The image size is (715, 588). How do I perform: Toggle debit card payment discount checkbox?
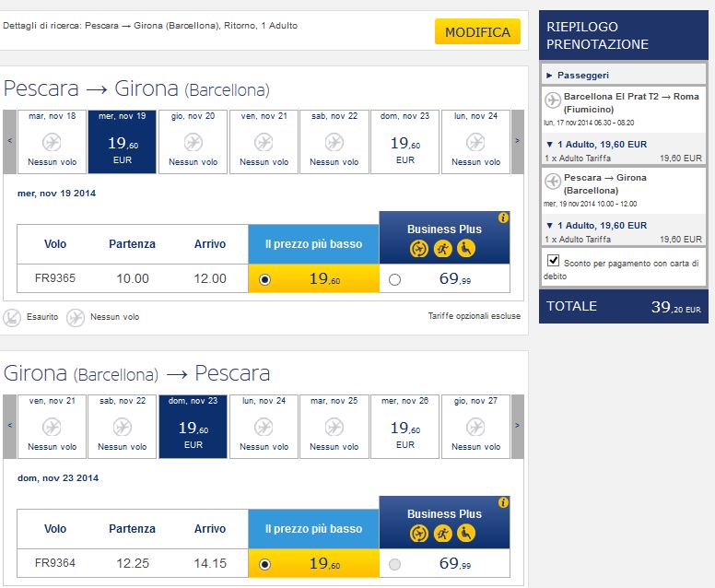[554, 261]
